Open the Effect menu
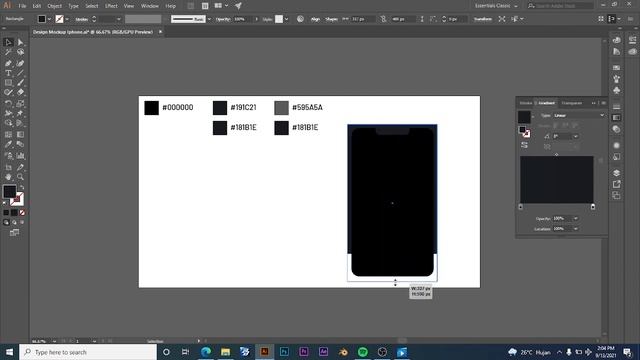Image resolution: width=640 pixels, height=360 pixels. click(x=111, y=6)
